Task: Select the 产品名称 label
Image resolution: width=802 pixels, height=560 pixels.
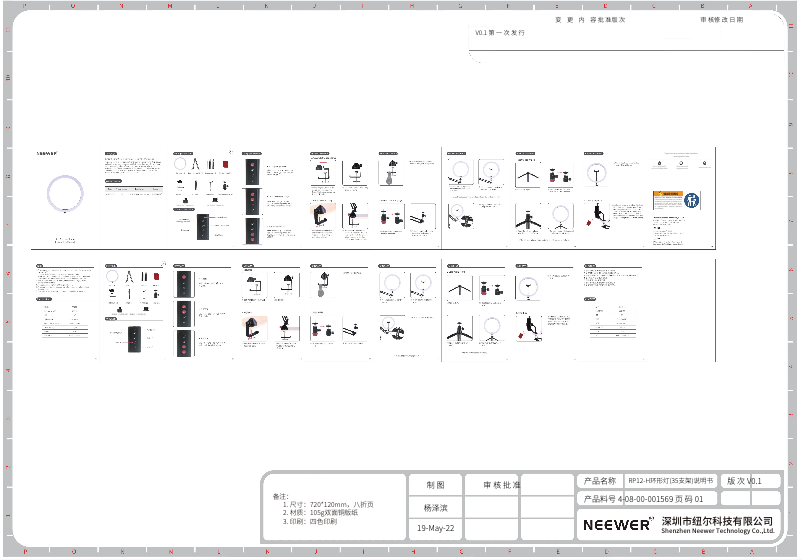Action: [x=600, y=481]
